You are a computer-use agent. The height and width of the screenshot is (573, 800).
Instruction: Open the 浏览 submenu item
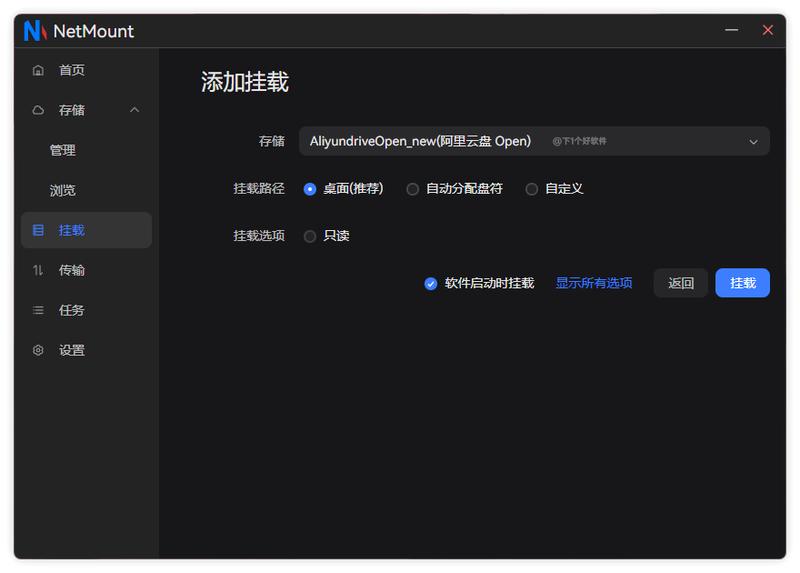pyautogui.click(x=63, y=190)
